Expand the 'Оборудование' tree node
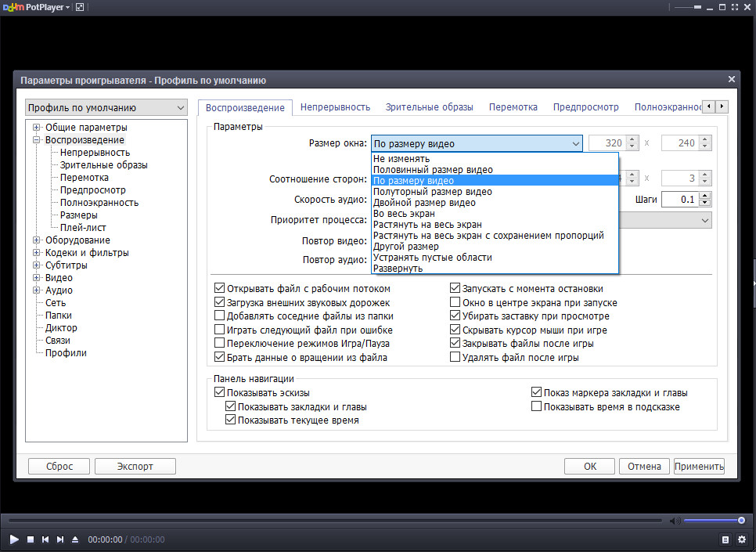756x552 pixels. click(x=37, y=240)
